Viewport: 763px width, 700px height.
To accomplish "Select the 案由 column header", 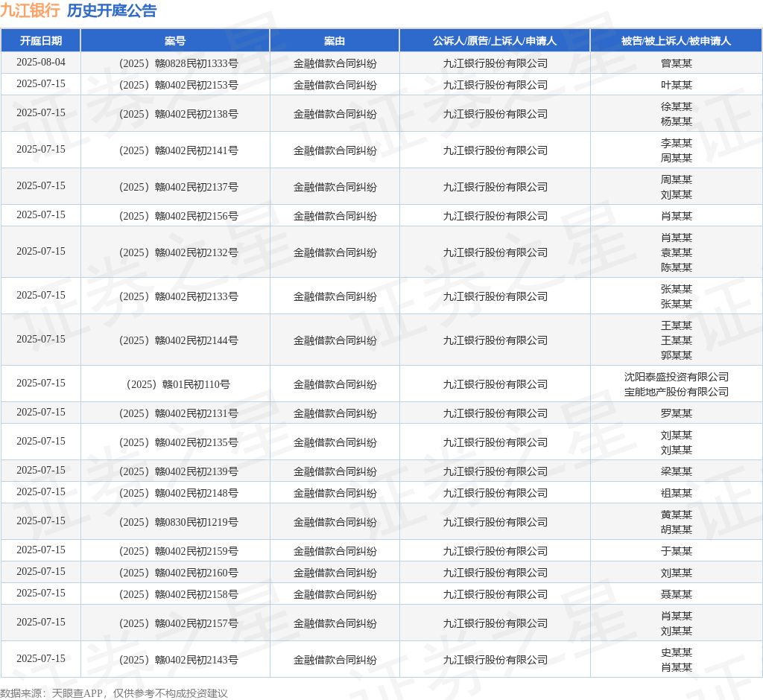I will (x=335, y=41).
